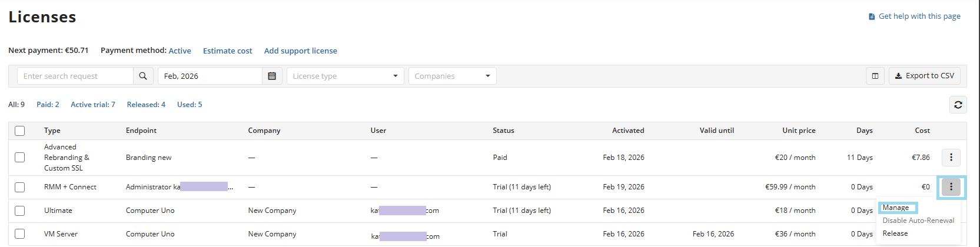Filter by Active trial: 7
Screen dimensions: 980x247
click(x=93, y=105)
